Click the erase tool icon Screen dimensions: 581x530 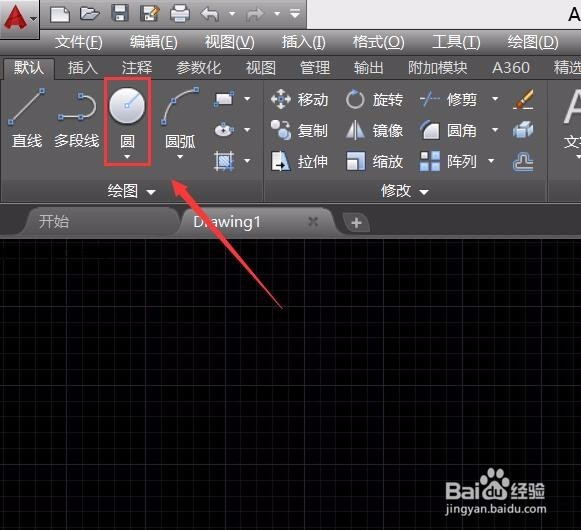[523, 99]
